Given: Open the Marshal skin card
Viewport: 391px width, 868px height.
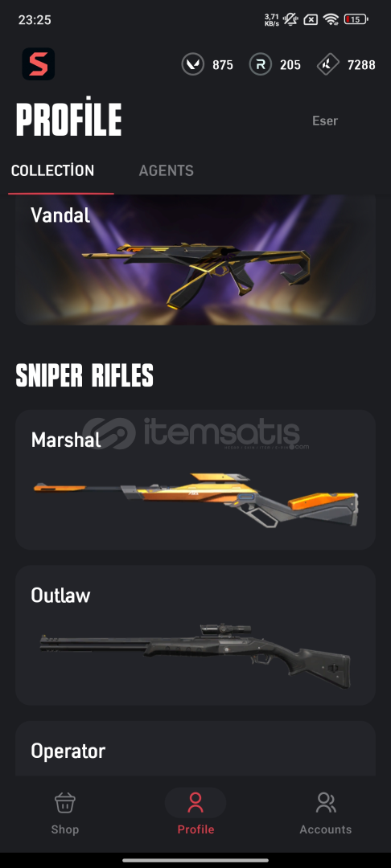Looking at the screenshot, I should [x=195, y=479].
